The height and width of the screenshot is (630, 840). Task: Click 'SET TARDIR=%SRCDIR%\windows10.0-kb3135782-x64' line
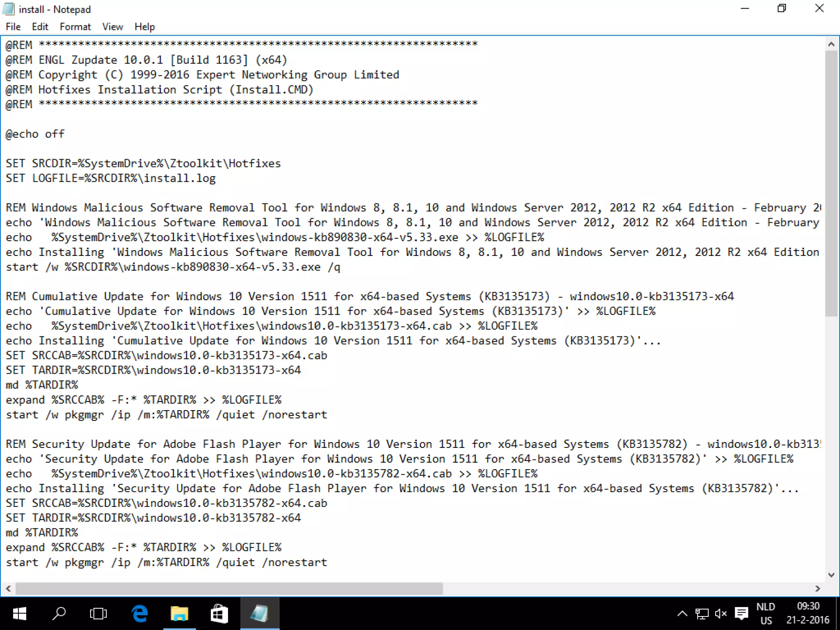153,518
